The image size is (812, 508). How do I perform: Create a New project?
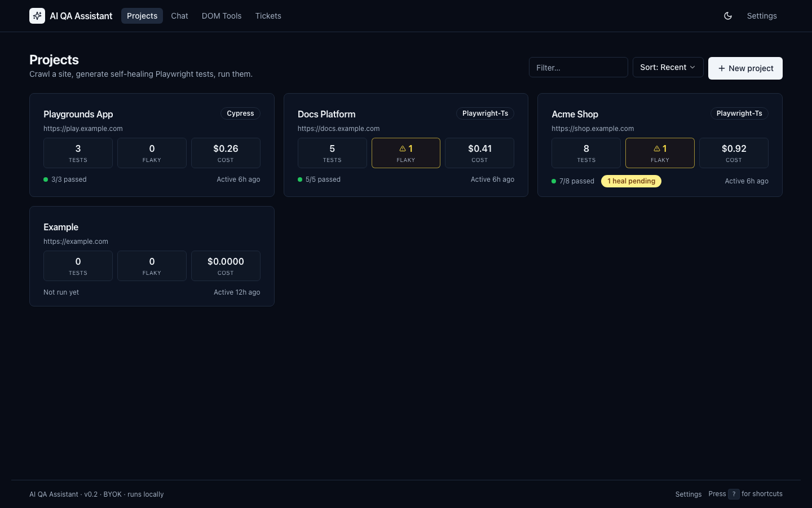[745, 68]
